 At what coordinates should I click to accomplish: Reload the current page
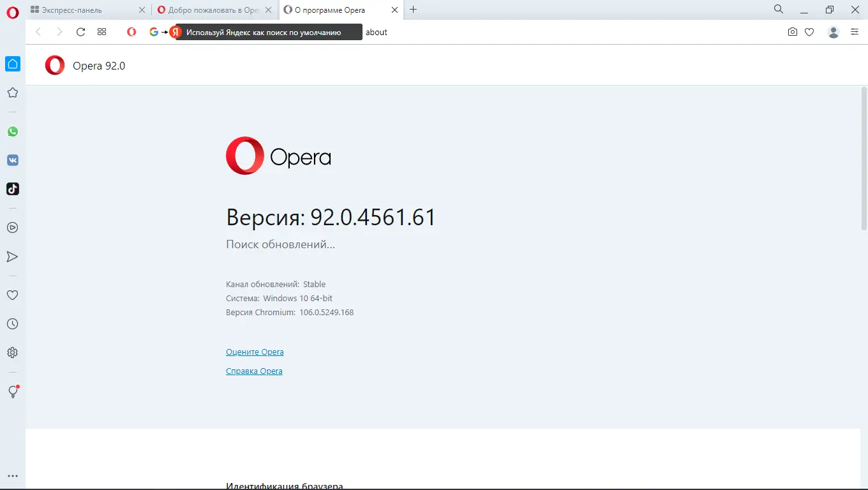coord(80,32)
